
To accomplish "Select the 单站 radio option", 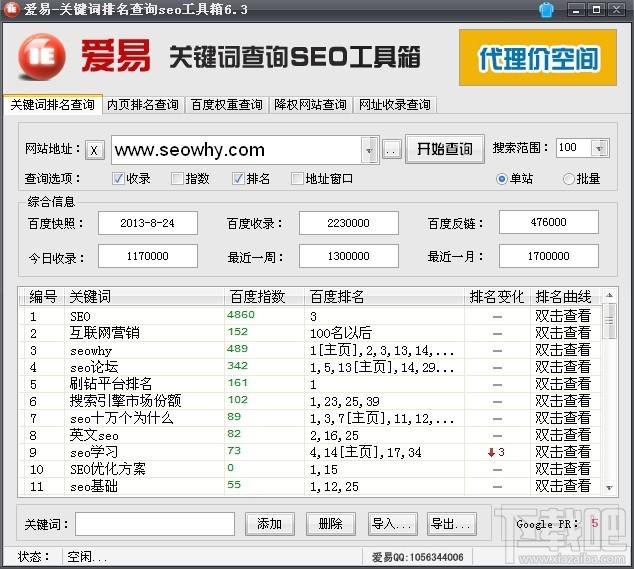I will coord(501,178).
